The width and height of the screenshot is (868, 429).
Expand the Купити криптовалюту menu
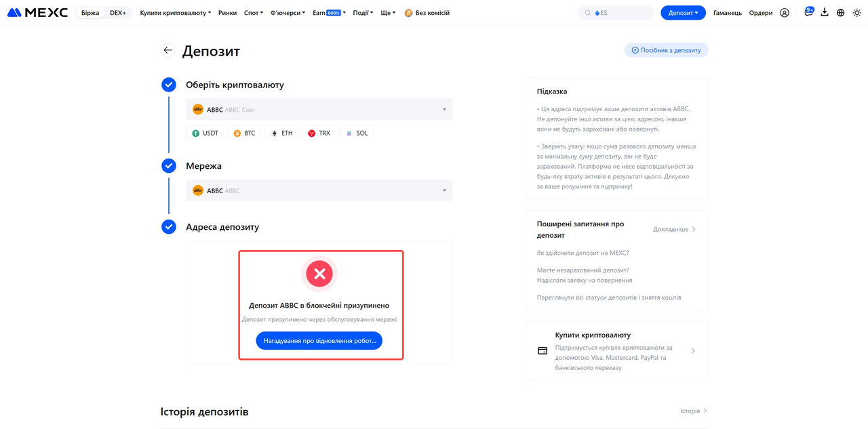[176, 13]
